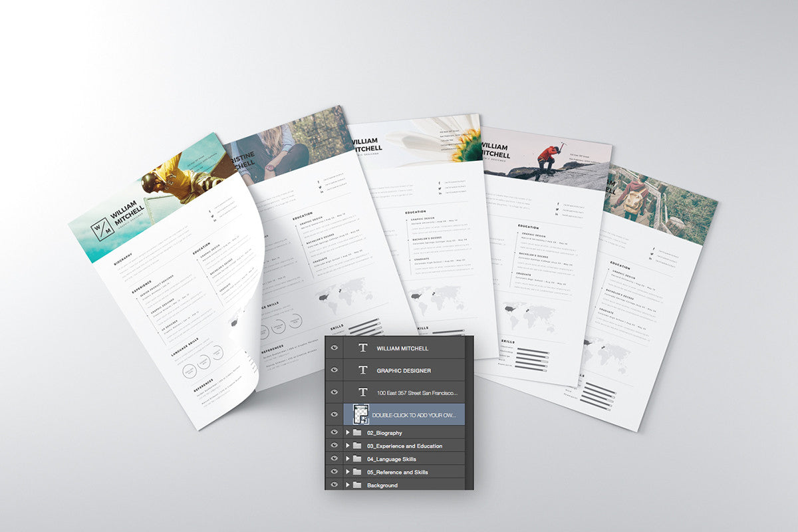
Task: Hide the WILLIAM MITCHELL text layer
Action: point(334,348)
